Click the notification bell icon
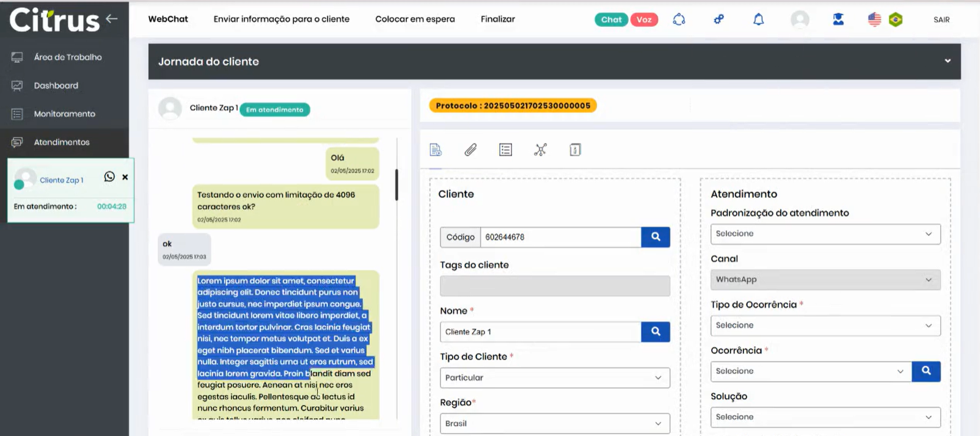980x436 pixels. coord(758,20)
